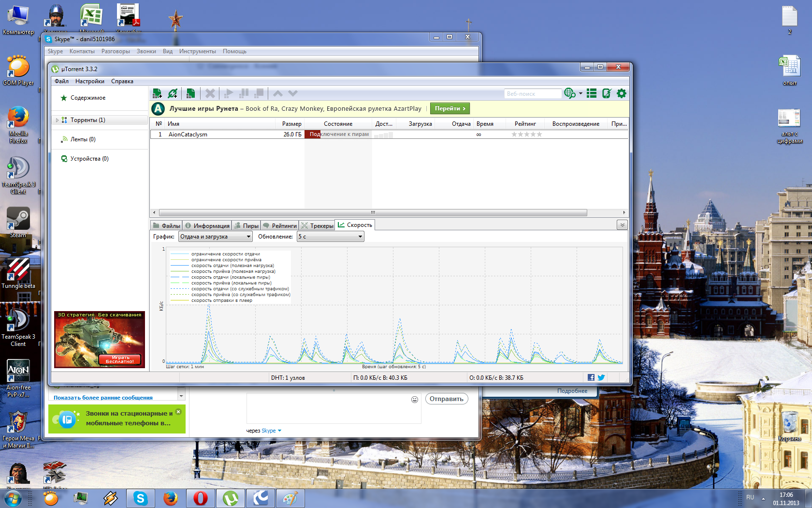Switch to the Рейтинги tab
The width and height of the screenshot is (812, 508).
[280, 226]
